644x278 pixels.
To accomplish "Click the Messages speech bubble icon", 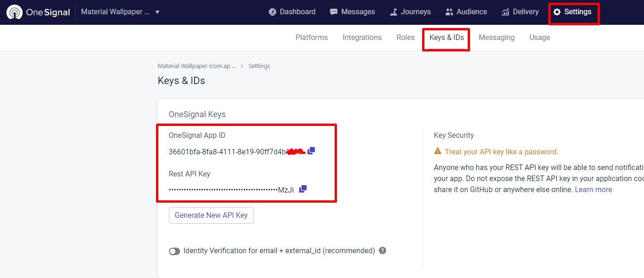I will (334, 12).
